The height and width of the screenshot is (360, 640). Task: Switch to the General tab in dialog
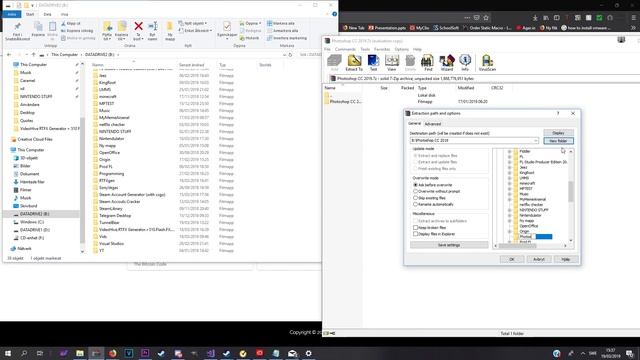click(414, 123)
